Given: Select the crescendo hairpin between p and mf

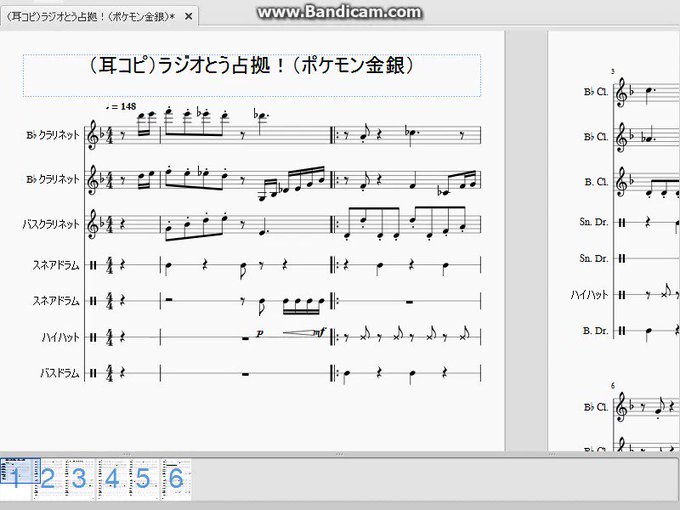Looking at the screenshot, I should pyautogui.click(x=299, y=333).
